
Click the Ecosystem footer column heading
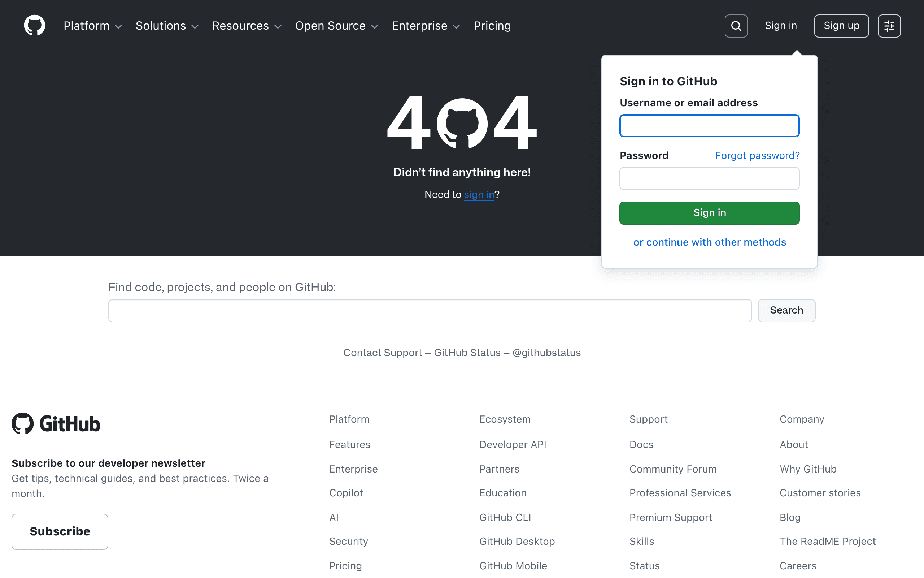click(505, 419)
